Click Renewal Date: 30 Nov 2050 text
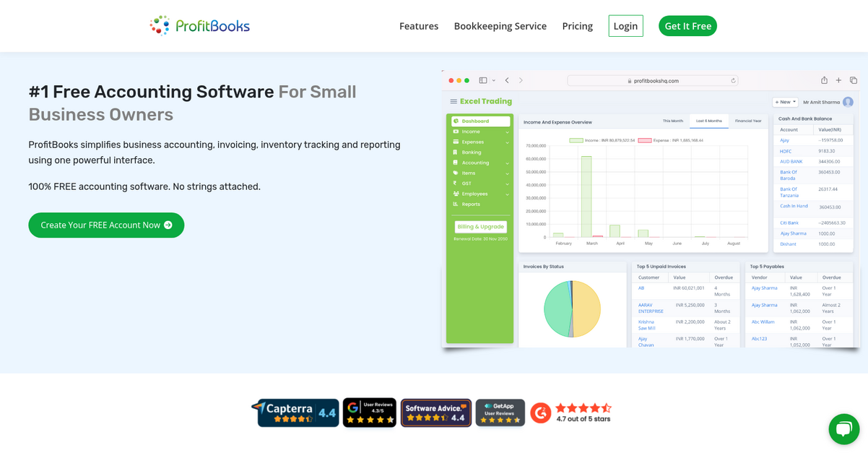868x453 pixels. click(x=480, y=239)
